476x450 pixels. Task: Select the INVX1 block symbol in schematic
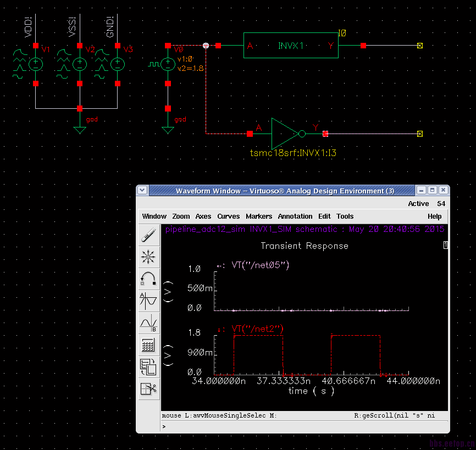291,46
